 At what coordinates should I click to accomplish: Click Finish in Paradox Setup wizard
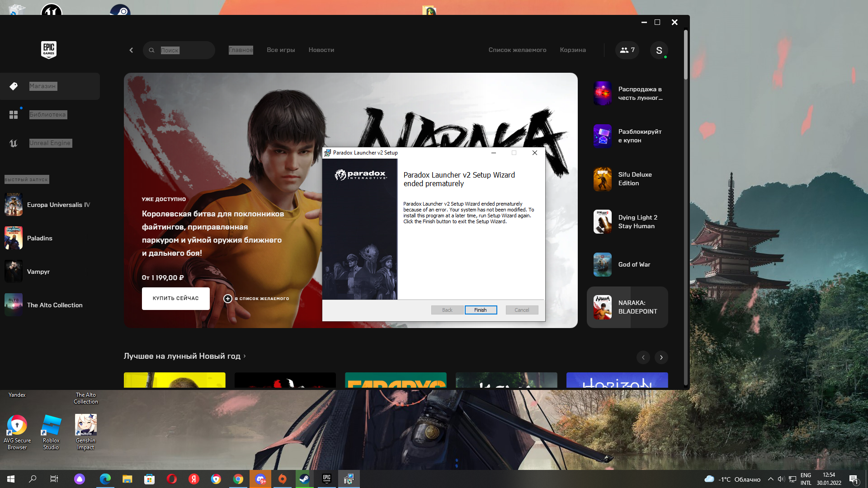[x=481, y=310]
